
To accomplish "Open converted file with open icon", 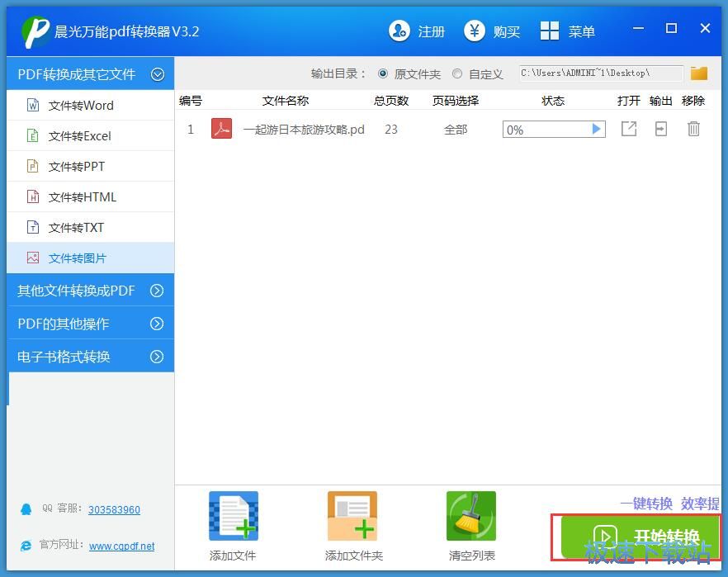I will point(629,129).
